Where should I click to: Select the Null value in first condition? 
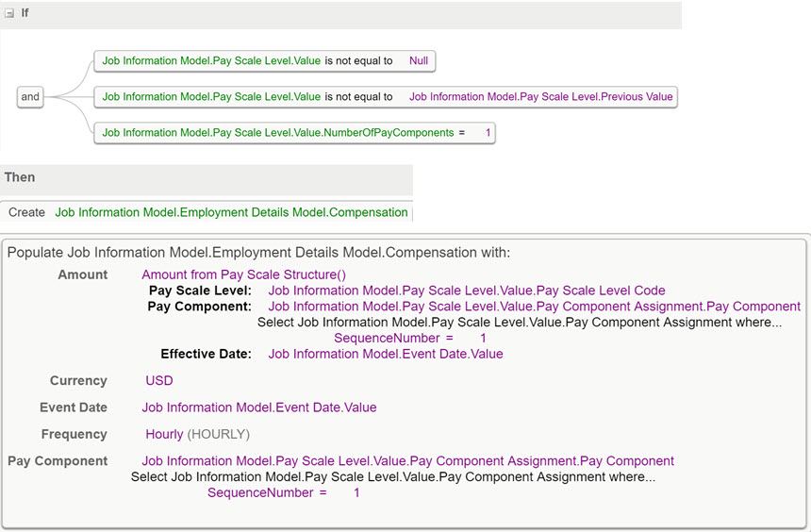click(419, 60)
